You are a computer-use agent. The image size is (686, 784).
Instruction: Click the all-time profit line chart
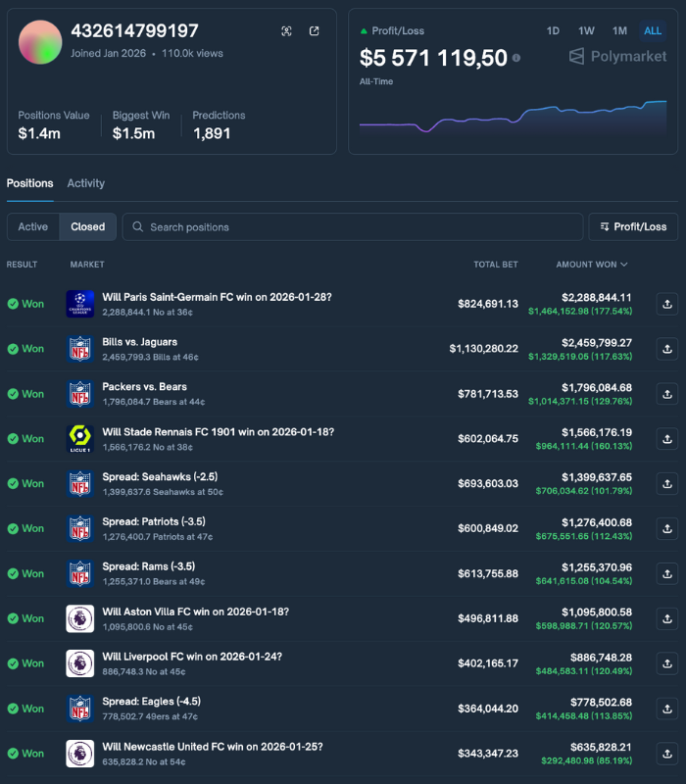click(x=513, y=118)
